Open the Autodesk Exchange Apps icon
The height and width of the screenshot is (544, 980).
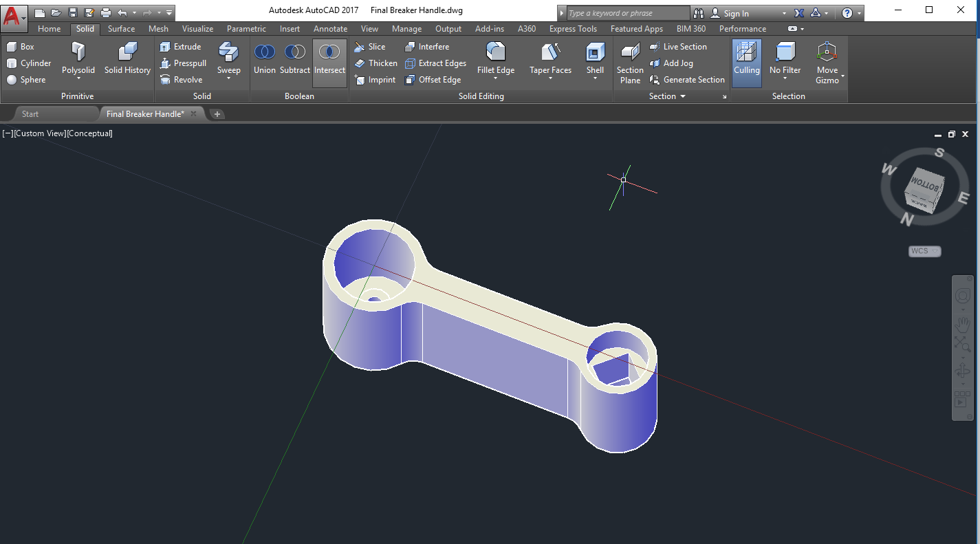pos(799,13)
